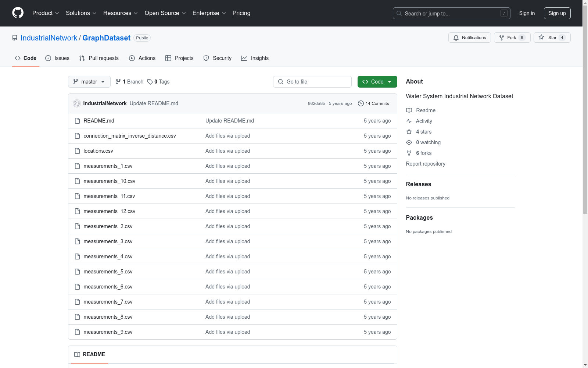Click the Sign in link
The image size is (588, 368).
tap(527, 13)
